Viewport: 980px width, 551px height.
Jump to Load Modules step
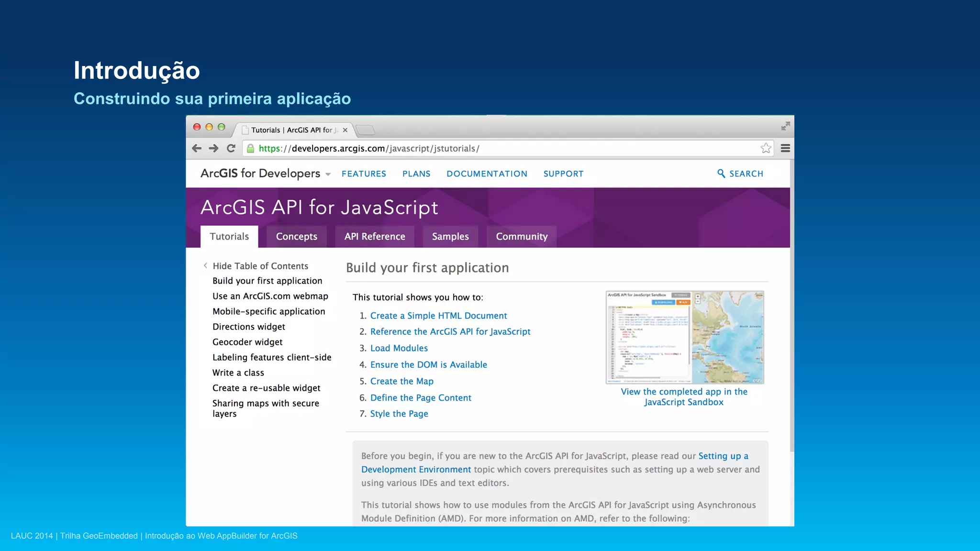tap(399, 348)
